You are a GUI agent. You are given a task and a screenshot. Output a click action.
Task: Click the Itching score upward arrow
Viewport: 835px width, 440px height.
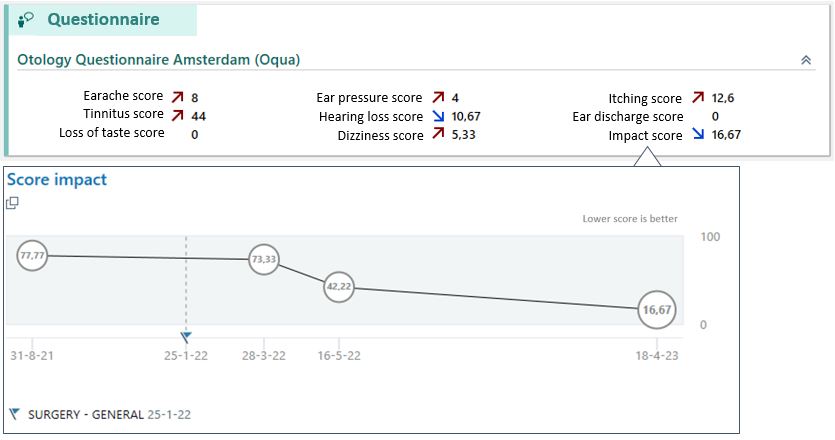coord(697,98)
